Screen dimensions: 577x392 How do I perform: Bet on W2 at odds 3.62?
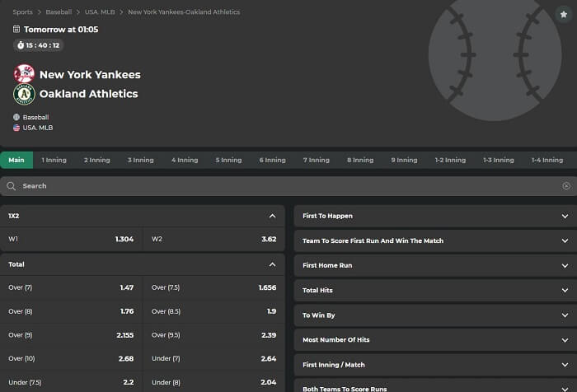213,239
